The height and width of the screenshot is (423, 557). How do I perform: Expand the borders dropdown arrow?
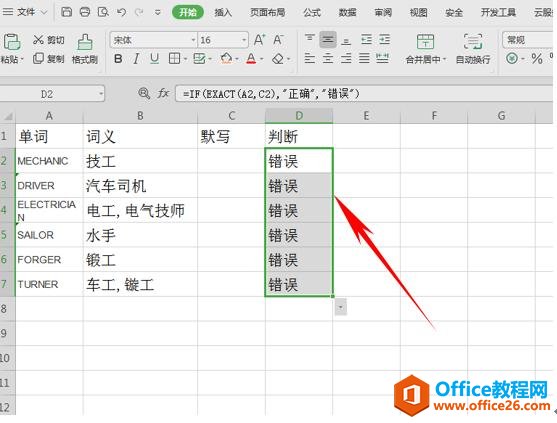[x=185, y=59]
